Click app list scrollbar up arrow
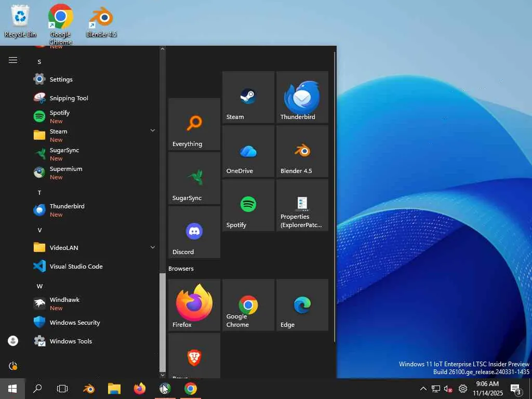This screenshot has height=399, width=532. click(163, 49)
